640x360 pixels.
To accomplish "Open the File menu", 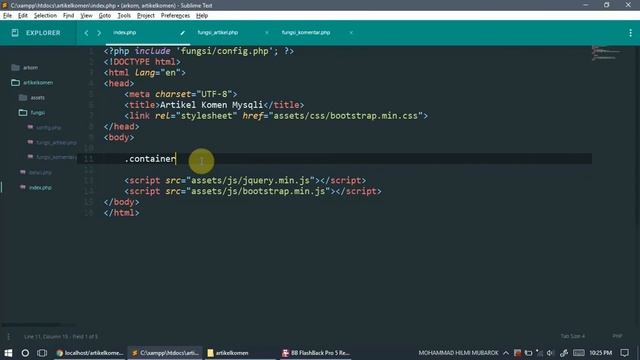I will tap(7, 16).
